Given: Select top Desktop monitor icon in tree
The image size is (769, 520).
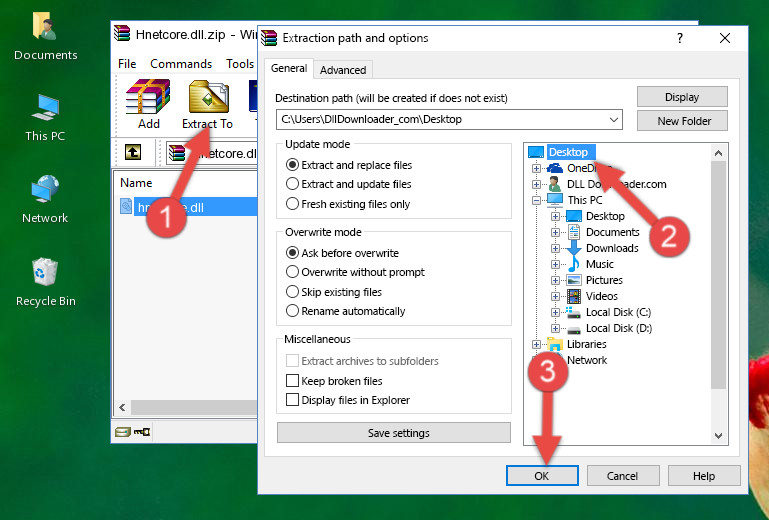Looking at the screenshot, I should [x=536, y=152].
